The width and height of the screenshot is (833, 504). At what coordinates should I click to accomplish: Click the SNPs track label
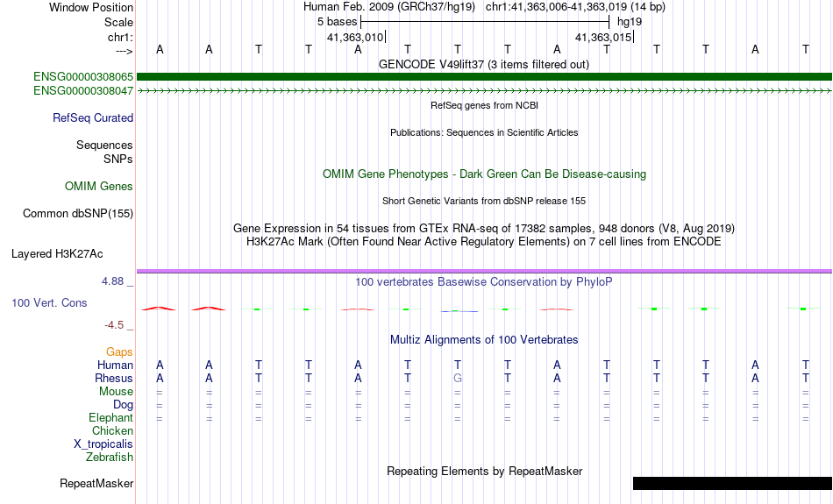(118, 159)
